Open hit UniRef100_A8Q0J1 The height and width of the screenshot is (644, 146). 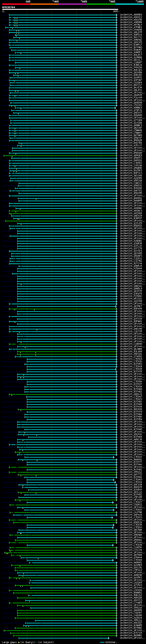[131, 394]
